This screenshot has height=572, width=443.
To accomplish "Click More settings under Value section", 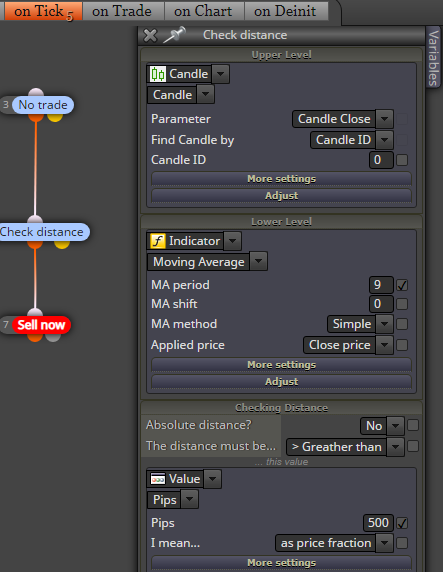I will (x=281, y=563).
